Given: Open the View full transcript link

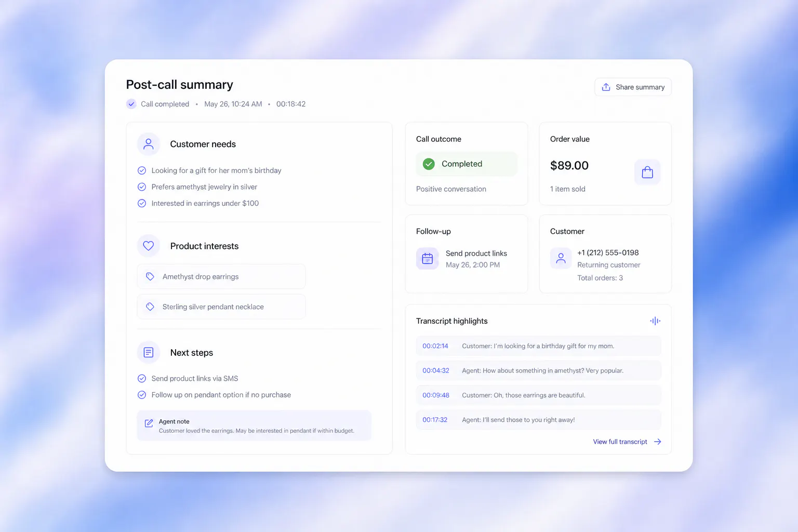Looking at the screenshot, I should [620, 442].
